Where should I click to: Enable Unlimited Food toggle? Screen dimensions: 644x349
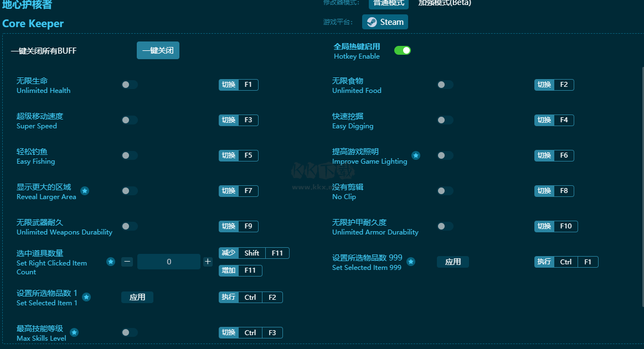pos(445,85)
